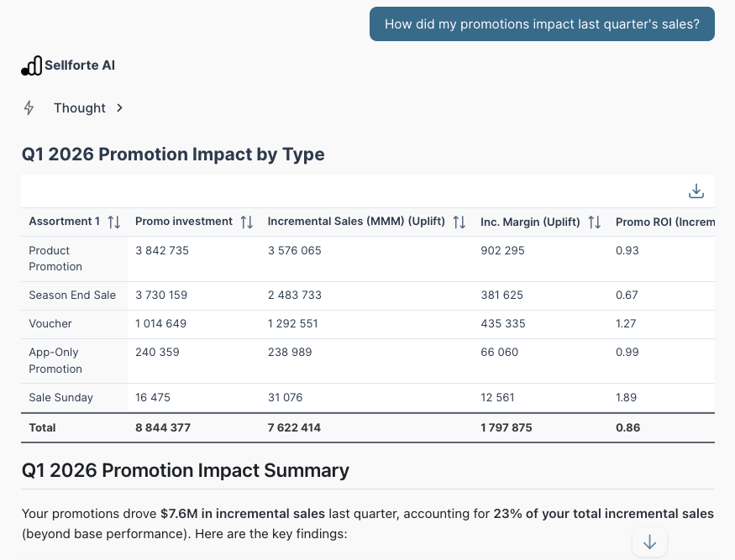This screenshot has width=735, height=560.
Task: Click the down-arrow jump to bottom button
Action: [649, 542]
